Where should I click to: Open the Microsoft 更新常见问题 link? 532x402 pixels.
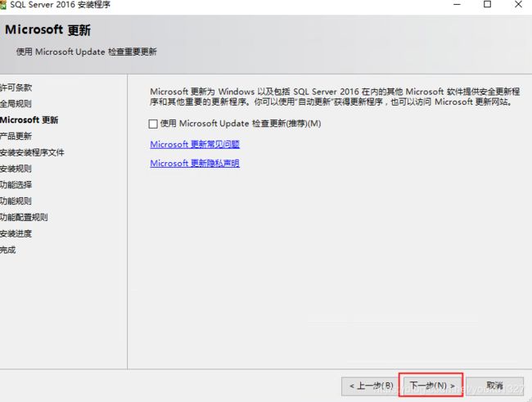point(195,144)
